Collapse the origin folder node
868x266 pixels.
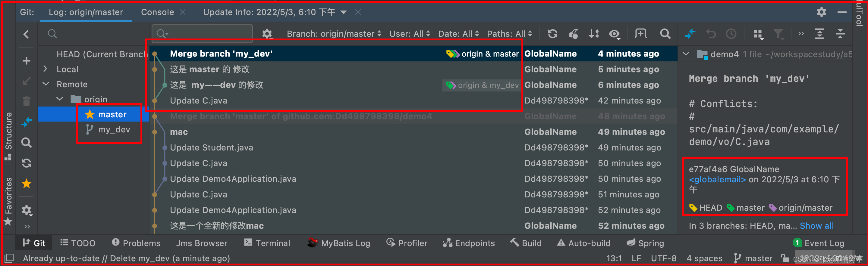coord(60,99)
